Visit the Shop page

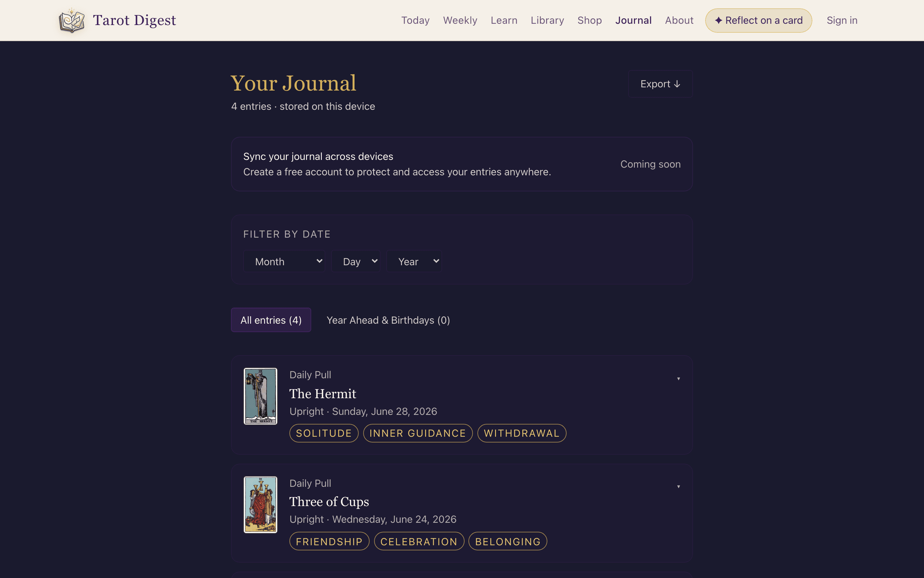pos(589,20)
